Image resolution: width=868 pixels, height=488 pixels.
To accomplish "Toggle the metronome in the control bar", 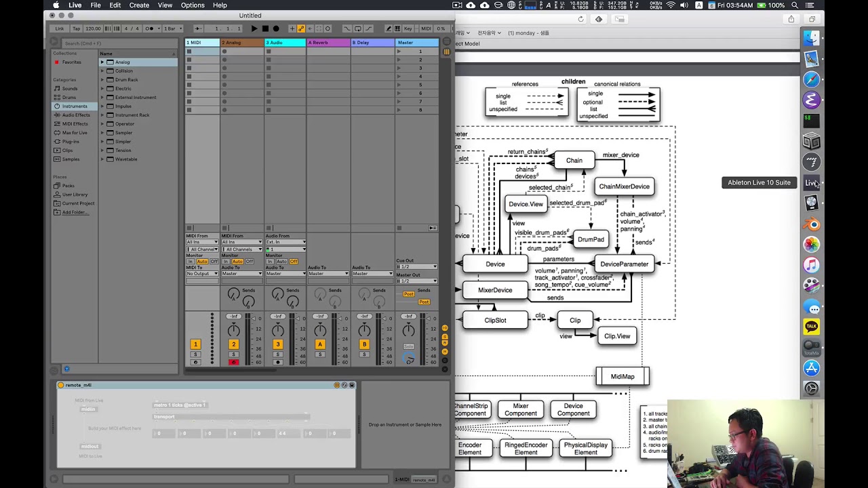I will point(150,28).
